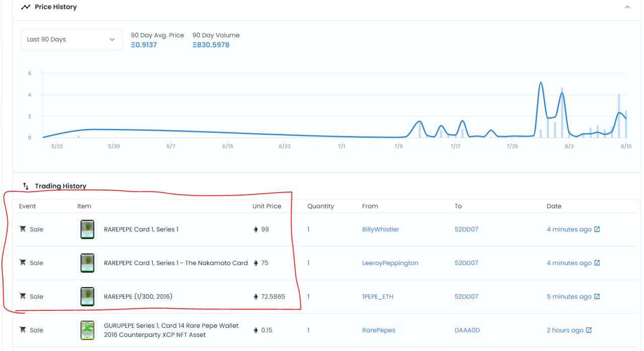
Task: Click the 5/22 date label on the chart
Action: coord(57,146)
